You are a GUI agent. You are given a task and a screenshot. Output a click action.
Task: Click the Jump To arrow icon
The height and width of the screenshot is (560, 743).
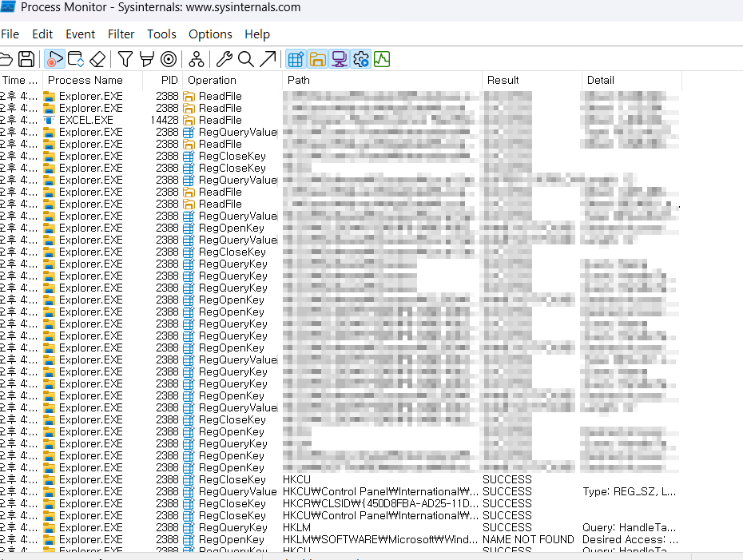[x=268, y=59]
